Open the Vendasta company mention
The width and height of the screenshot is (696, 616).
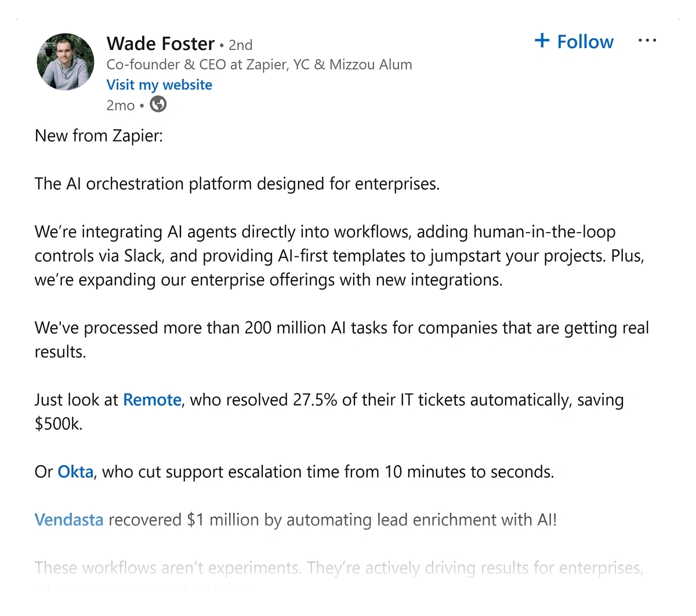click(69, 520)
